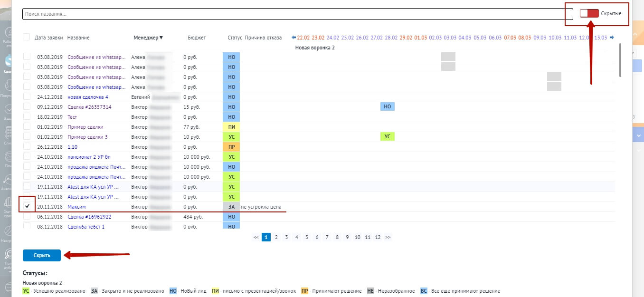Click the ПР status of deal 1.10
The width and height of the screenshot is (644, 297).
coord(231,147)
